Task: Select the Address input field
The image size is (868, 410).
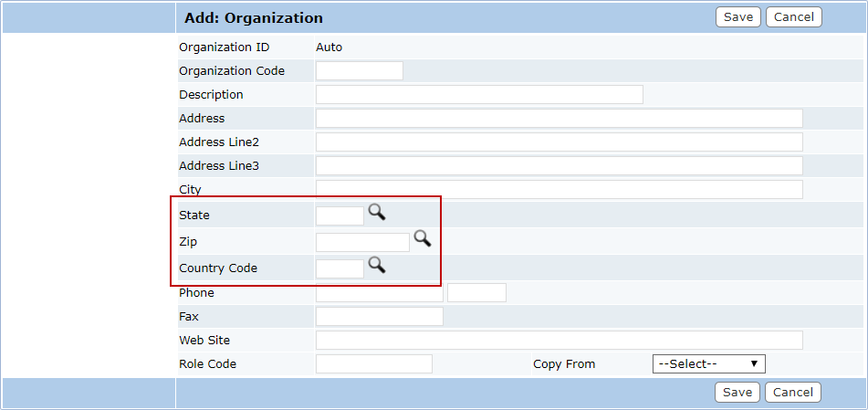Action: (x=559, y=119)
